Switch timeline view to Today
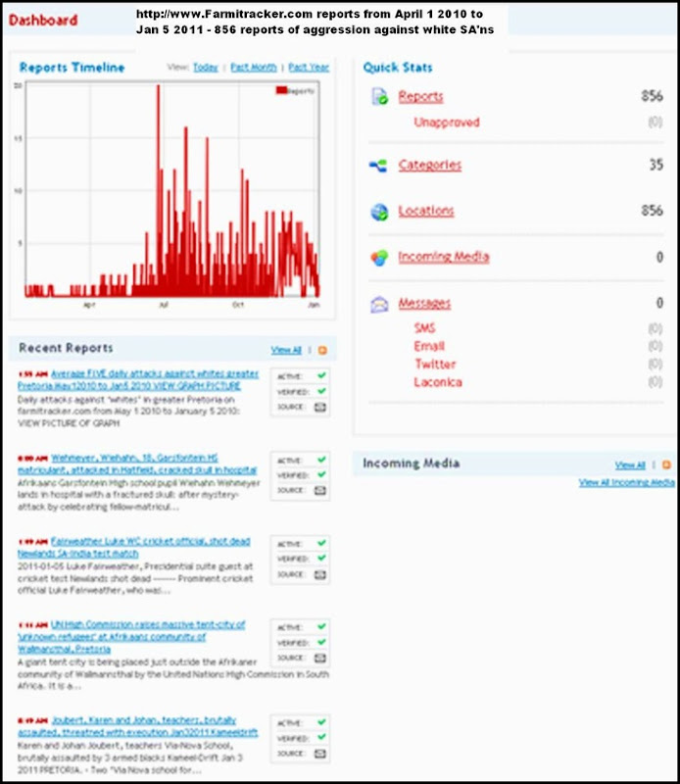Image resolution: width=680 pixels, height=784 pixels. coord(206,67)
